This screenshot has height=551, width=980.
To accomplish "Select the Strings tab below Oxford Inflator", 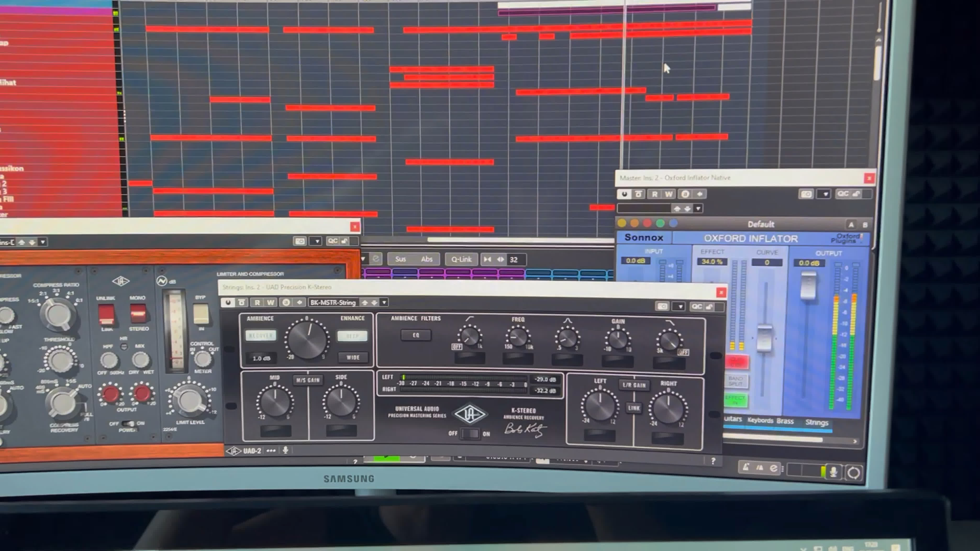I will click(x=816, y=423).
